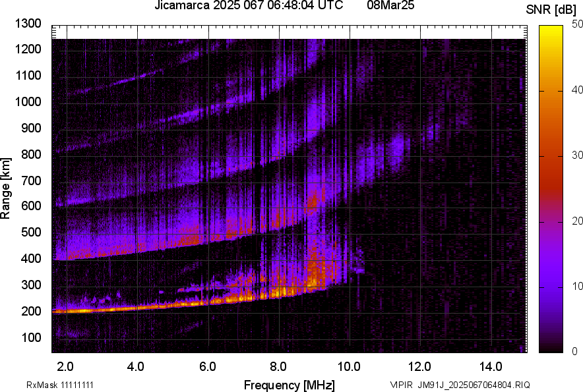Viewport: 583px width, 392px height.
Task: Click the colorbar value '30'
Action: 577,155
